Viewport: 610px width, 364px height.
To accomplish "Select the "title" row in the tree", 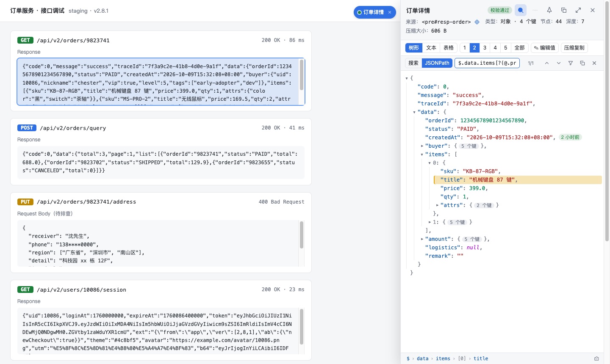I will [x=518, y=180].
